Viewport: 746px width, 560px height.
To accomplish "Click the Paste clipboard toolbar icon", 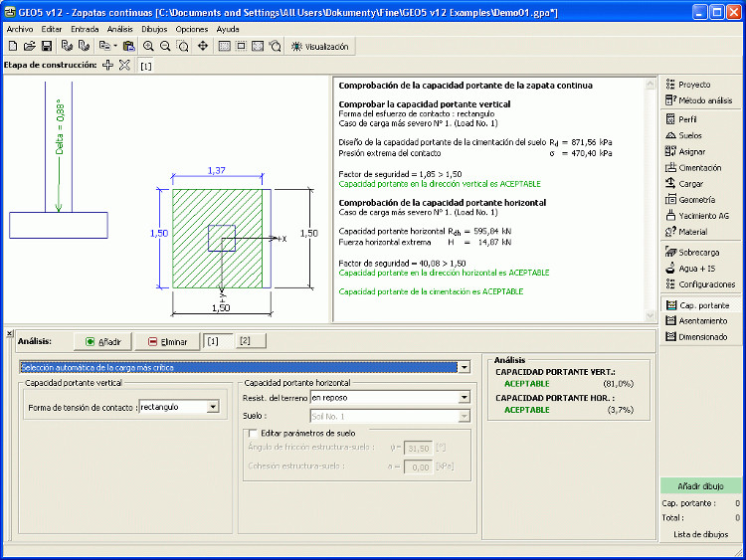I will pos(128,46).
